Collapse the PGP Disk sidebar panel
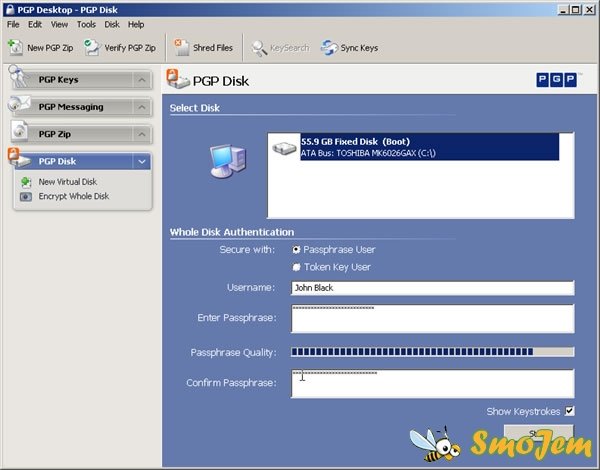This screenshot has width=600, height=470. pyautogui.click(x=142, y=161)
